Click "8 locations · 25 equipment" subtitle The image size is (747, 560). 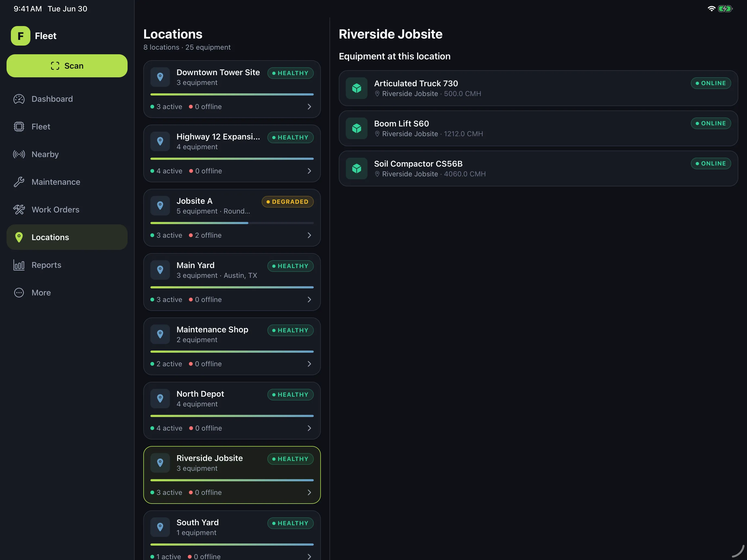tap(187, 47)
